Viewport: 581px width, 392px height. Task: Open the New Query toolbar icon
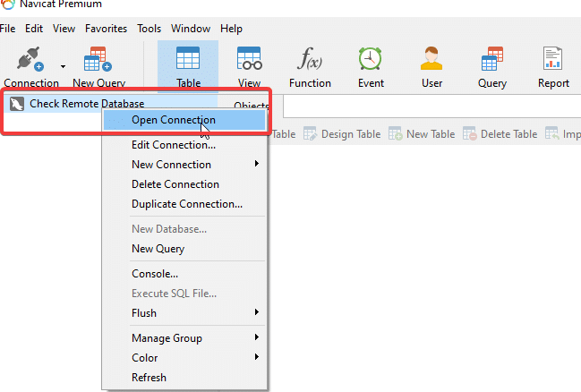(98, 63)
